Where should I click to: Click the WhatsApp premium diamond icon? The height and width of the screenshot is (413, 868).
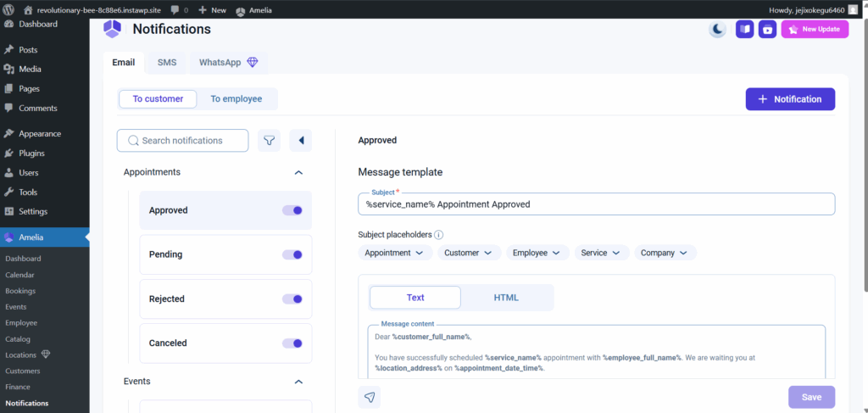point(253,63)
